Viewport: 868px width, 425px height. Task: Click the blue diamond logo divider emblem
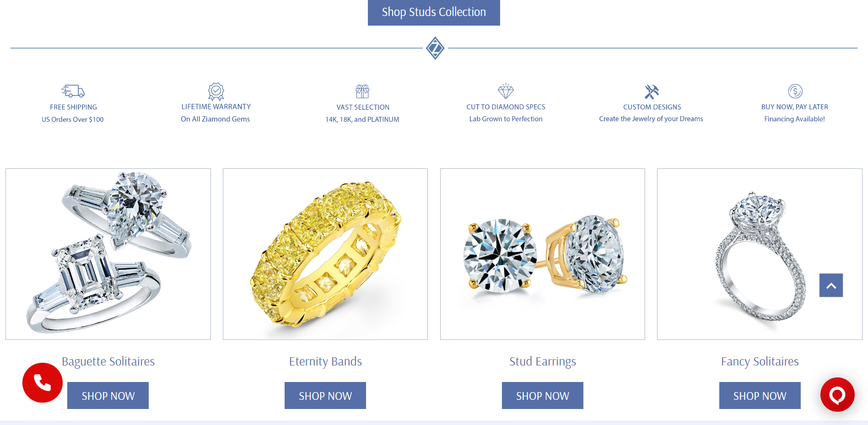tap(435, 48)
